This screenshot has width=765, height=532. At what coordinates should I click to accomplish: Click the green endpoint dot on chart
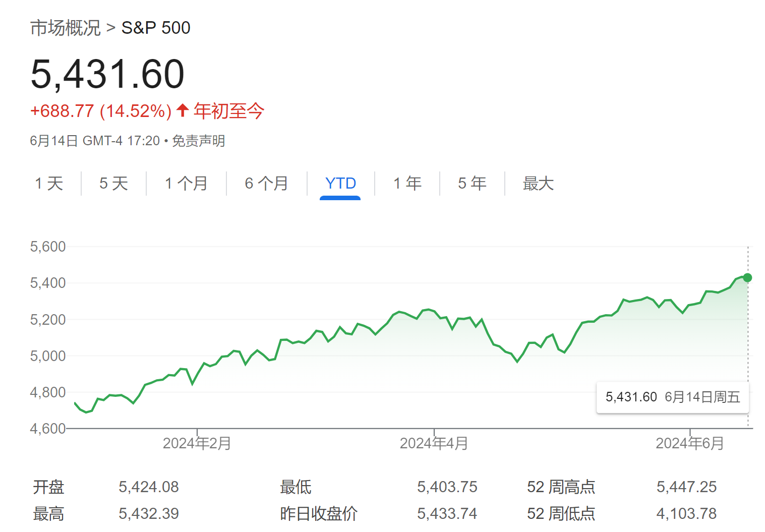pos(747,277)
